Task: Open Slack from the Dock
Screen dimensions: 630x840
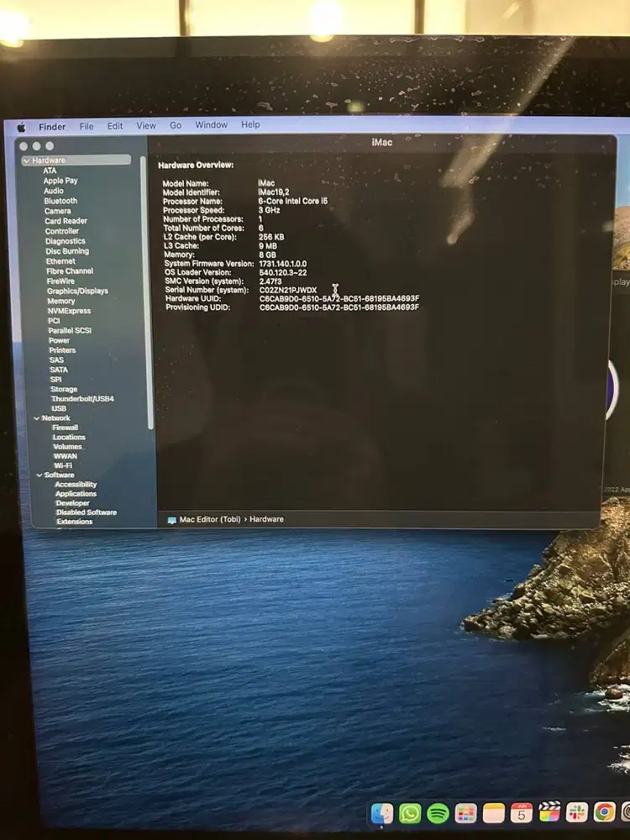Action: click(x=577, y=812)
